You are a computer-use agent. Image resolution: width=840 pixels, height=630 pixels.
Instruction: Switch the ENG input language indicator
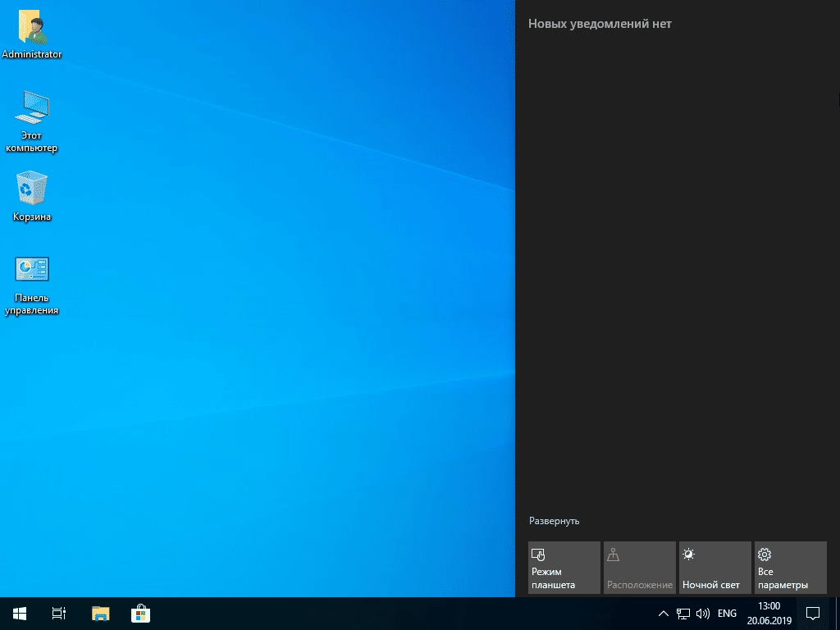click(727, 614)
